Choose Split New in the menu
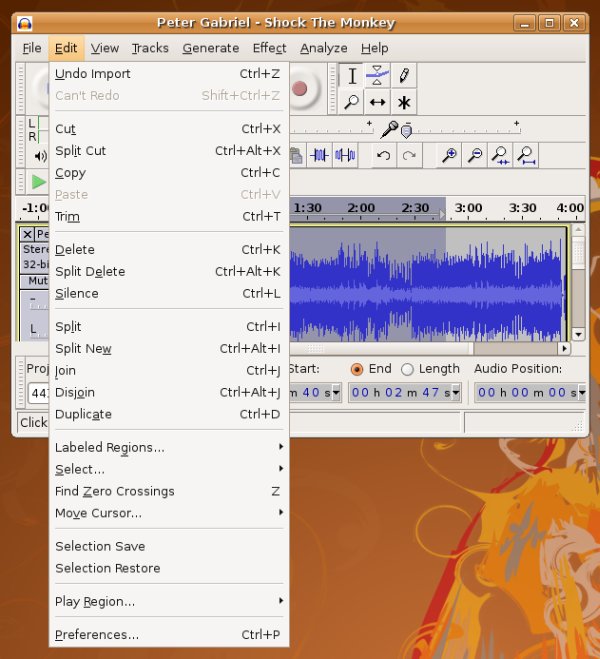Screen dimensions: 600x659 tap(168, 348)
